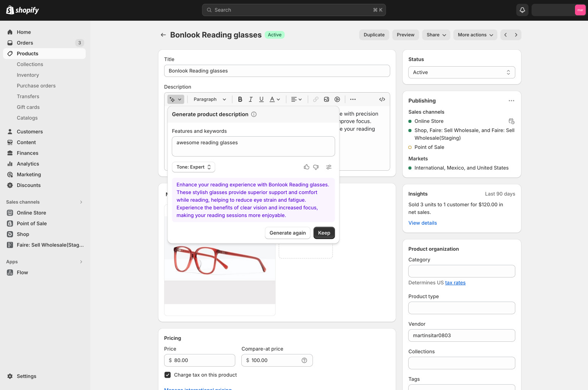Change the Tone: Expert selector

click(194, 167)
